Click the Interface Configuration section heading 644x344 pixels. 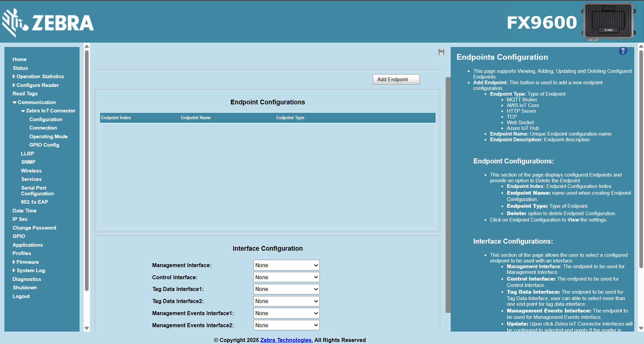click(x=268, y=248)
